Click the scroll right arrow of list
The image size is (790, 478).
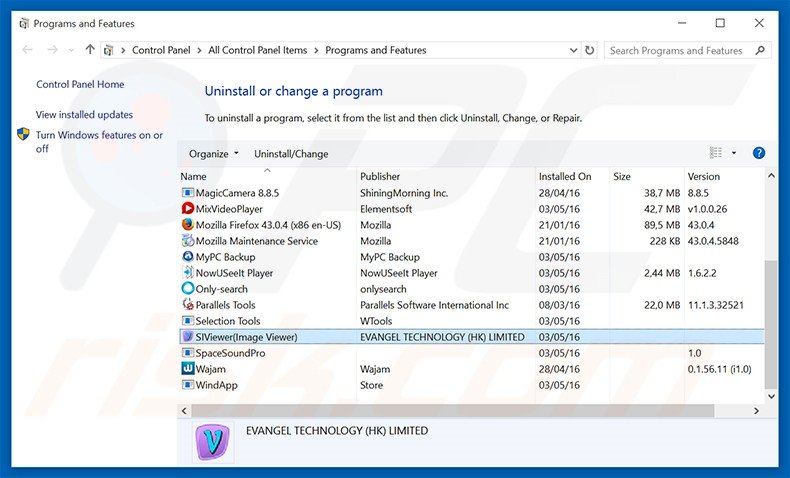756,411
